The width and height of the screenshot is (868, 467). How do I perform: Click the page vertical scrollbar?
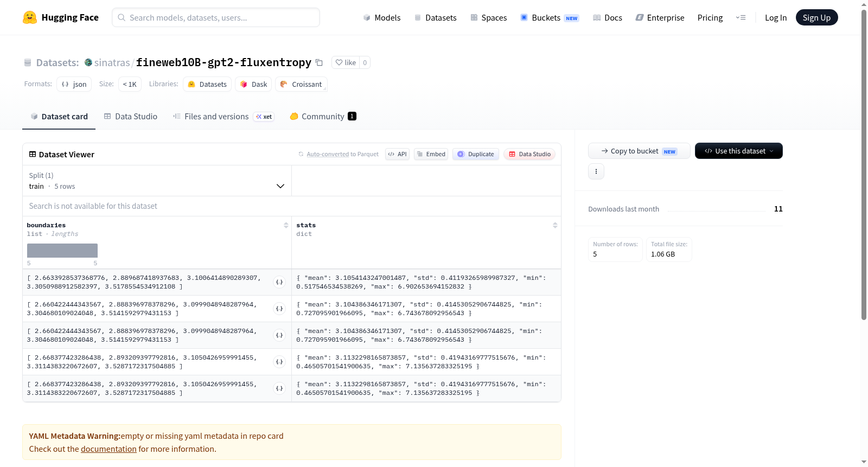[x=864, y=165]
